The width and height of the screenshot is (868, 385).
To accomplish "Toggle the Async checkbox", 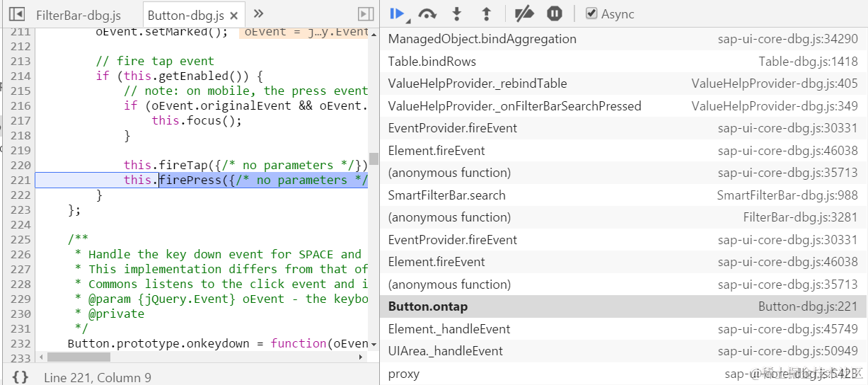I will [592, 13].
